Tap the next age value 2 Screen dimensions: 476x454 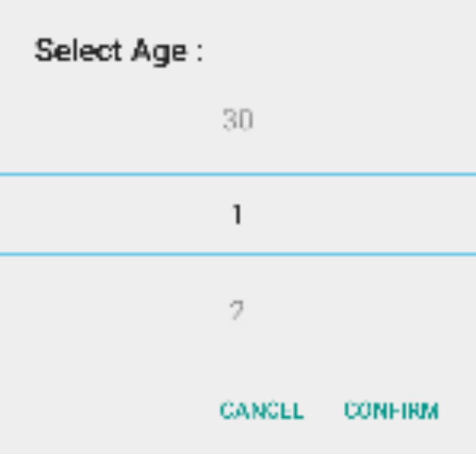point(238,311)
